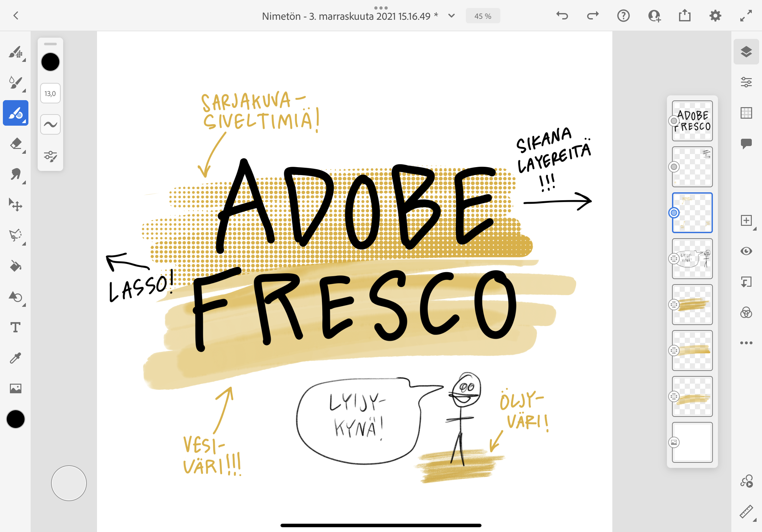Edit the brush size value 13,0
The image size is (762, 532).
(x=50, y=93)
